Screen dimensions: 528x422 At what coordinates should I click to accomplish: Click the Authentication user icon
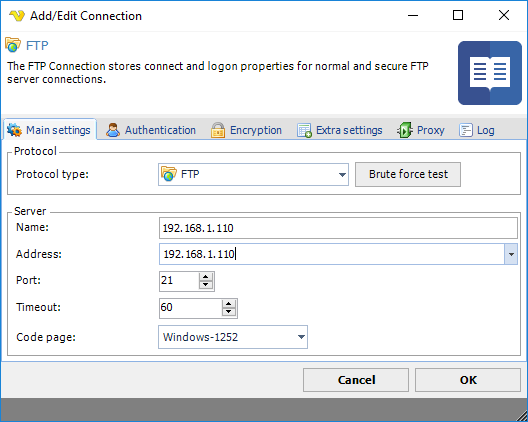113,130
